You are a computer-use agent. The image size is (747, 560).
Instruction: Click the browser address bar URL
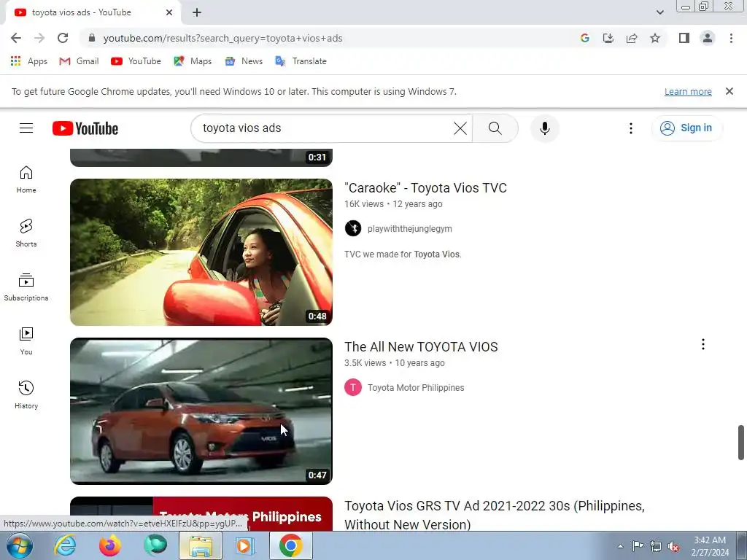point(223,38)
